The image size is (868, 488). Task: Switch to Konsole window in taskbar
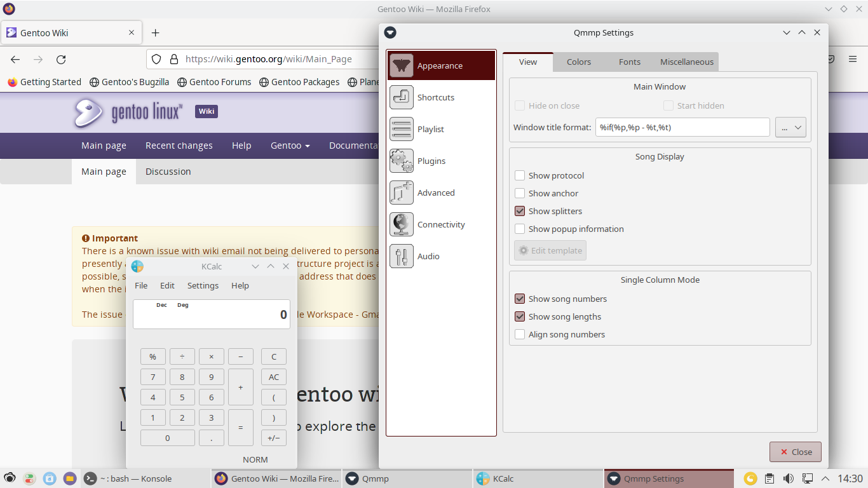[x=146, y=478]
